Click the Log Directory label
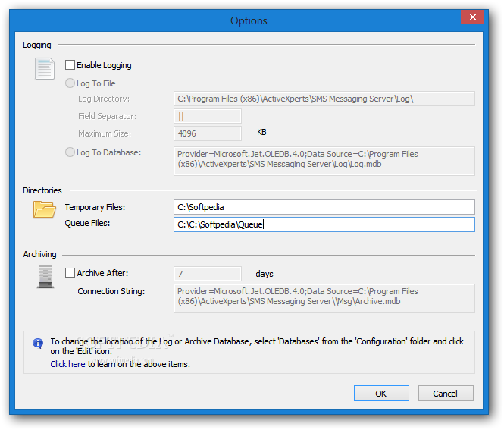504x430 pixels. pyautogui.click(x=104, y=99)
